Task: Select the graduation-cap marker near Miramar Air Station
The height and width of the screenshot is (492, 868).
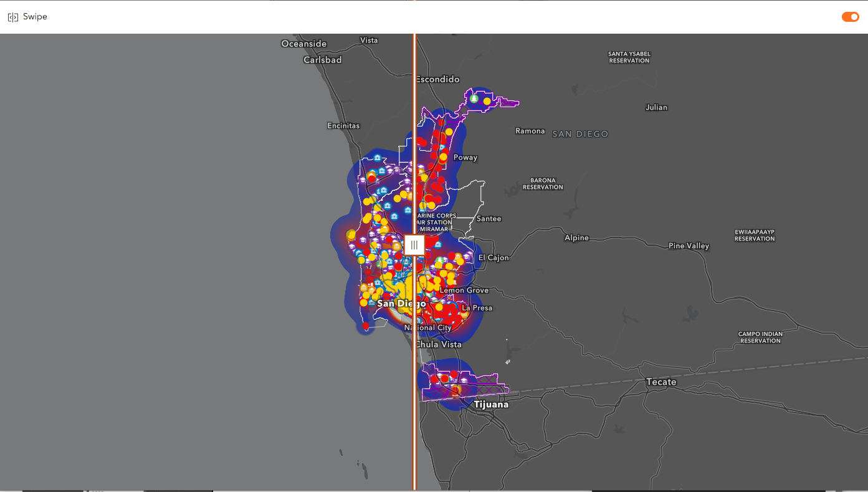Action: tap(406, 181)
